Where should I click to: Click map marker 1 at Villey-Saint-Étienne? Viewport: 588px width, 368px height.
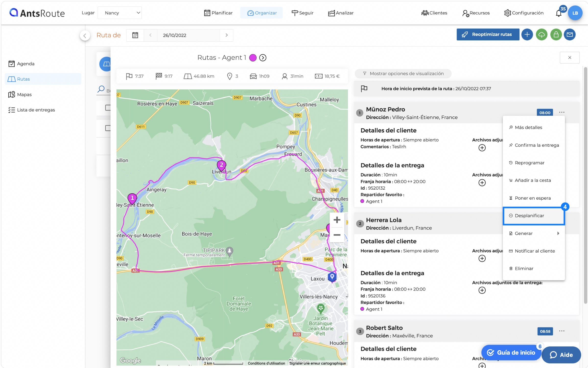point(132,198)
